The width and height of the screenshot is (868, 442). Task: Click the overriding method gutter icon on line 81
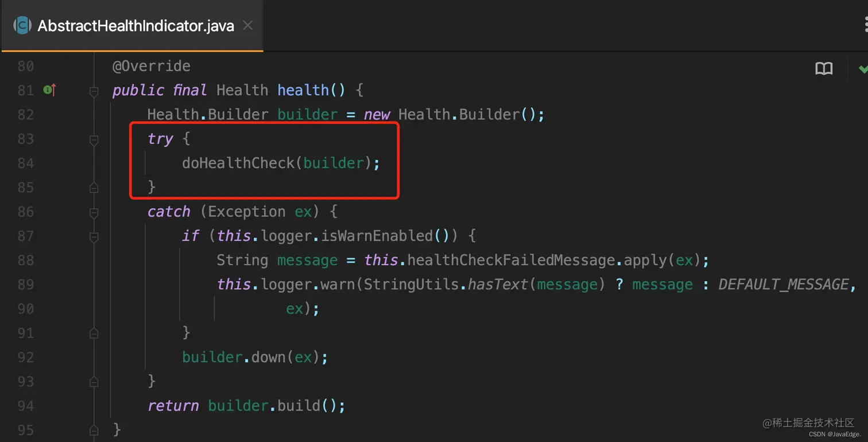click(x=49, y=90)
